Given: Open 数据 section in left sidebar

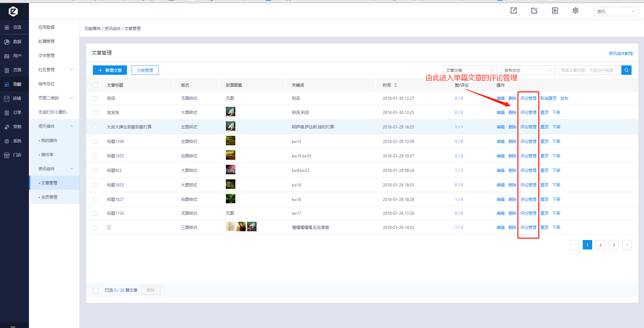Looking at the screenshot, I should 13,42.
